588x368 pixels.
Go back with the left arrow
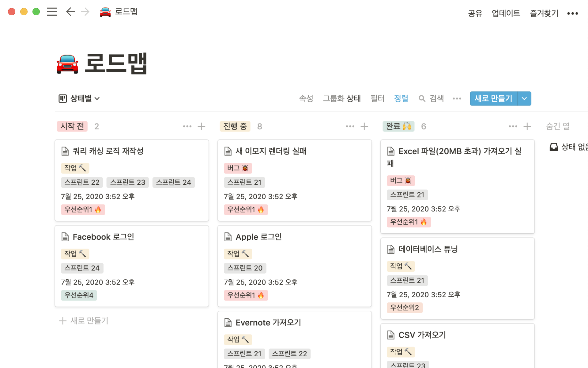click(70, 12)
